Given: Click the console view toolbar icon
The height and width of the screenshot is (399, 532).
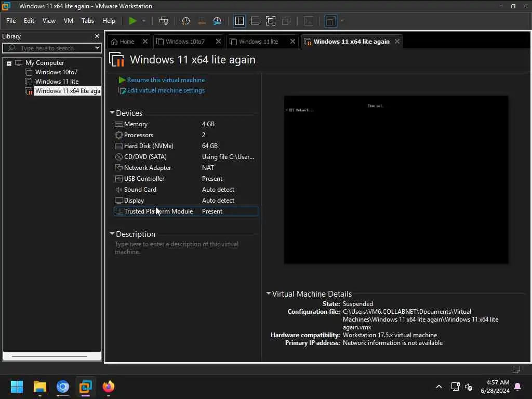Looking at the screenshot, I should [x=309, y=21].
